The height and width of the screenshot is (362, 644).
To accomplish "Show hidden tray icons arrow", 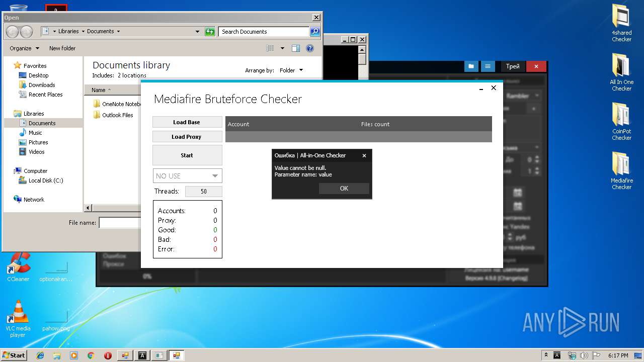I will click(546, 355).
